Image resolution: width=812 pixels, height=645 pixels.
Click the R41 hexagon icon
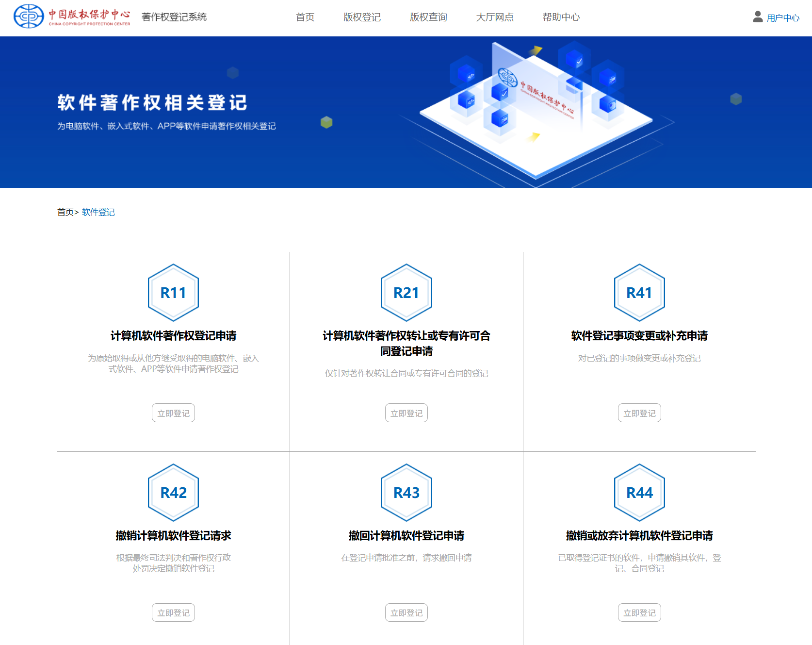[639, 293]
